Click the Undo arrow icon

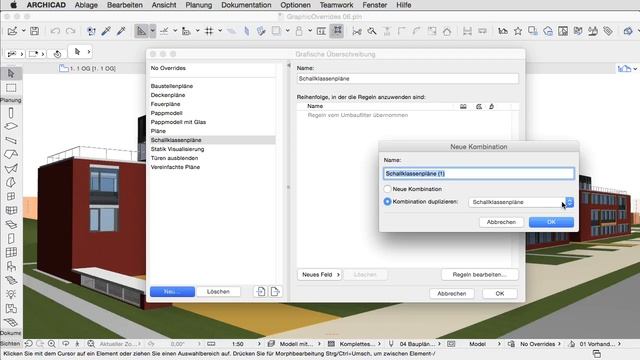click(55, 31)
